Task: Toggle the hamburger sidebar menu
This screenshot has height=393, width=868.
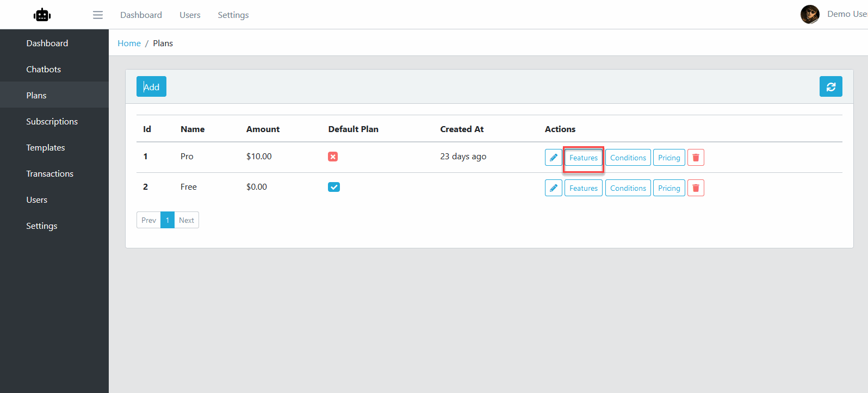Action: point(98,15)
